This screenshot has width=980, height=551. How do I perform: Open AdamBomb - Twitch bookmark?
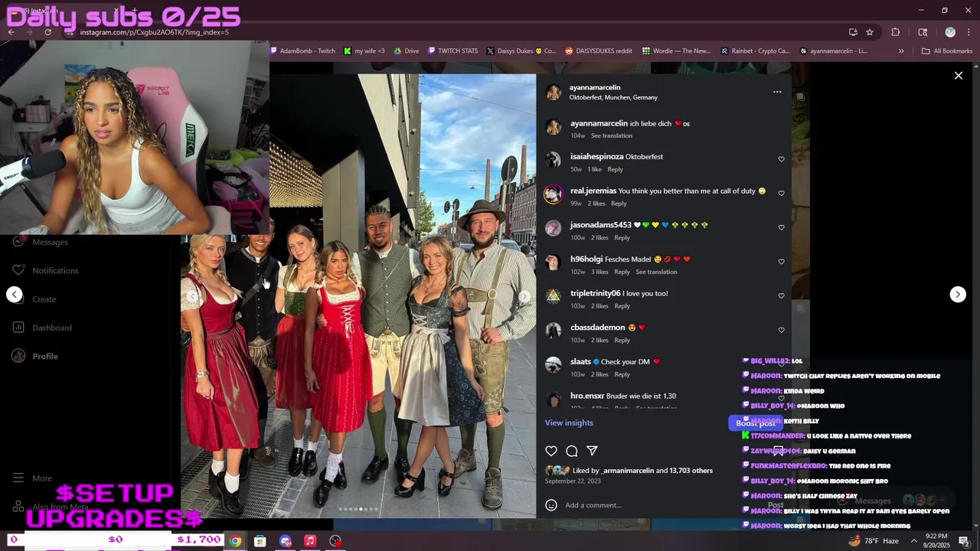pyautogui.click(x=302, y=51)
